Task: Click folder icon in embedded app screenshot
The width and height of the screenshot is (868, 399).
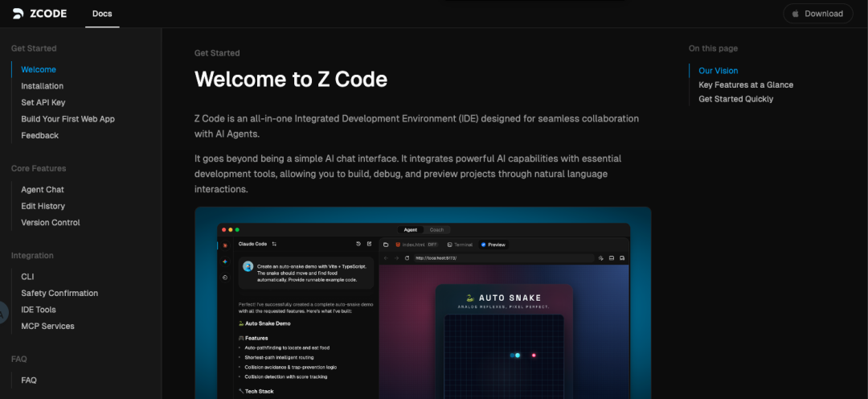Action: 386,245
